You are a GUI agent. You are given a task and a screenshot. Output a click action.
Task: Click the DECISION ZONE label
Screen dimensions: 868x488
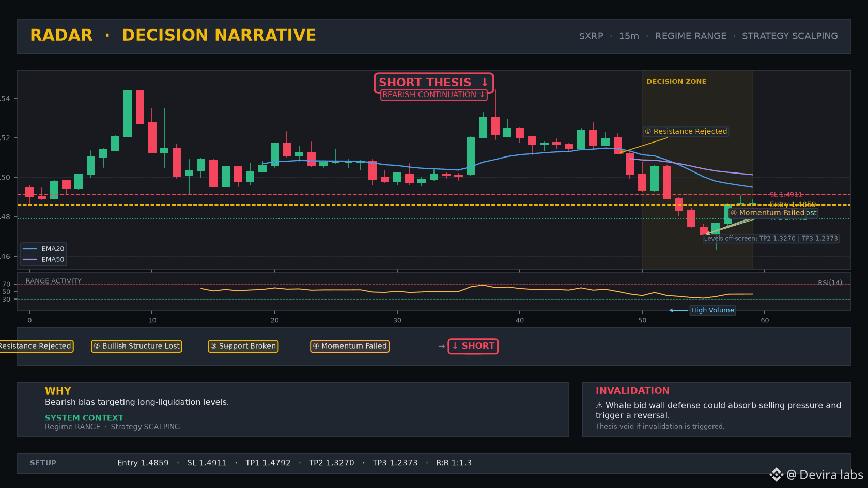[676, 82]
